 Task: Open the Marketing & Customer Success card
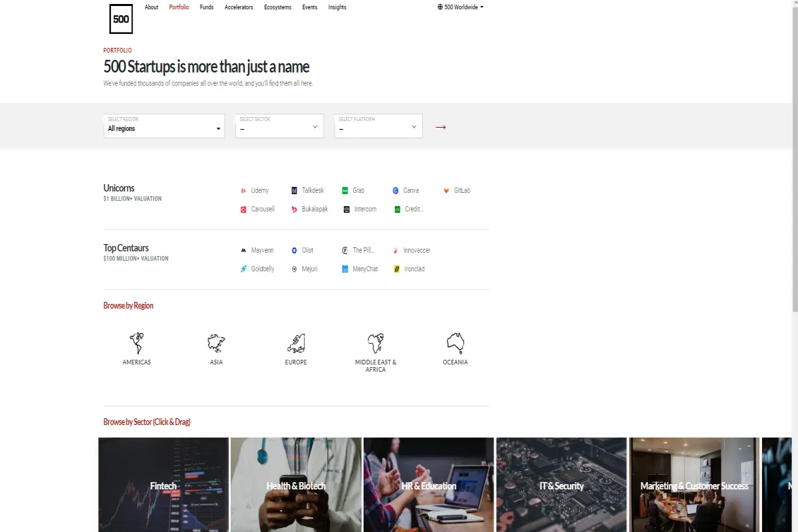pyautogui.click(x=694, y=485)
